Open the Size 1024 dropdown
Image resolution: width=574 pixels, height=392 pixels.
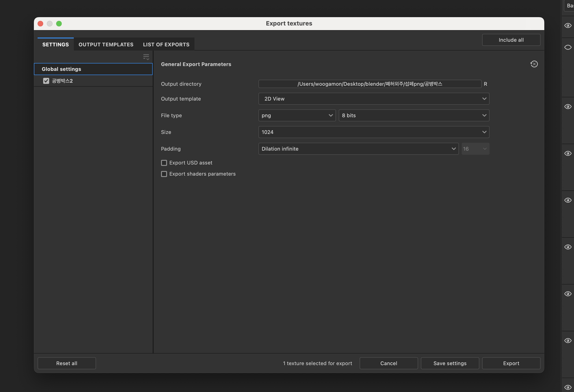[x=374, y=132]
